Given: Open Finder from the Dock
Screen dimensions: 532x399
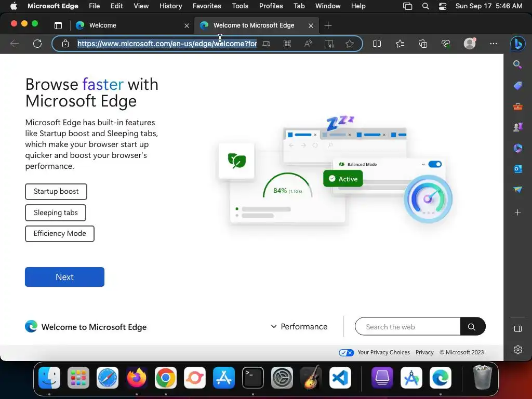Looking at the screenshot, I should click(49, 378).
